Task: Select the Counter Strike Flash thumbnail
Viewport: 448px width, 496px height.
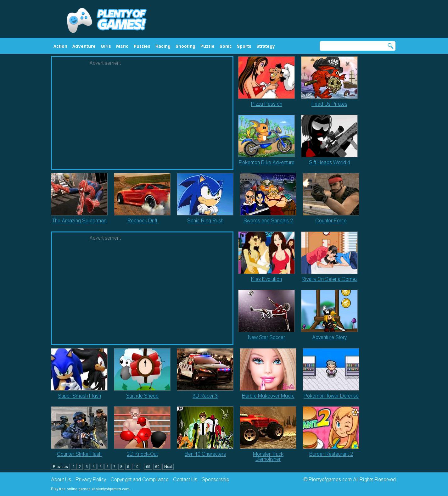Action: 79,427
